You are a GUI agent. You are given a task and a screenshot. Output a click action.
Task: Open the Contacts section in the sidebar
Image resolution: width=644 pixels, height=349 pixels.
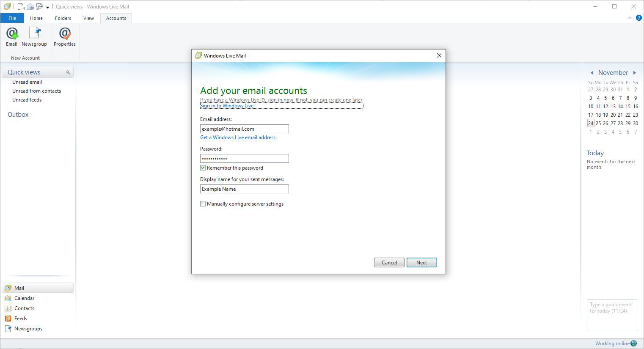click(x=38, y=308)
